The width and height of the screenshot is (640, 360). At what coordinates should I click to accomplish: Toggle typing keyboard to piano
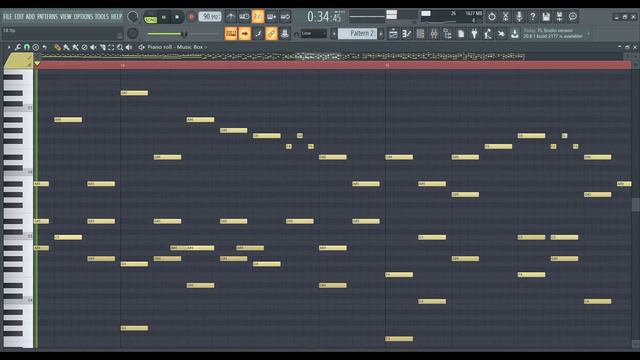tap(231, 33)
